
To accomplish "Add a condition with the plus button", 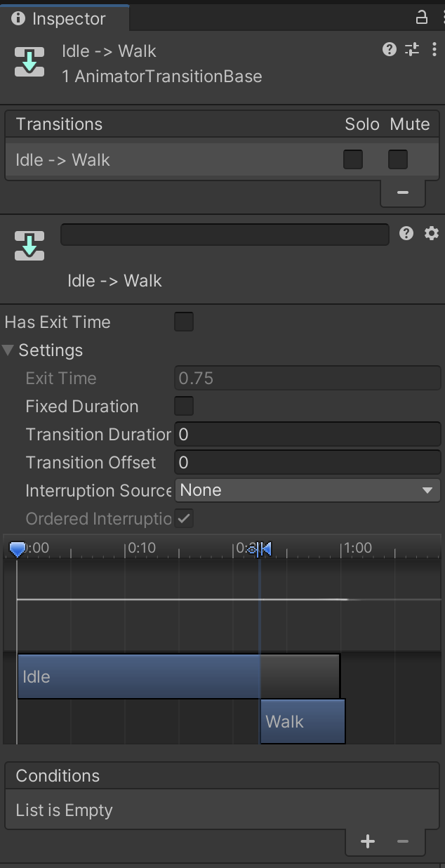I will tap(368, 841).
